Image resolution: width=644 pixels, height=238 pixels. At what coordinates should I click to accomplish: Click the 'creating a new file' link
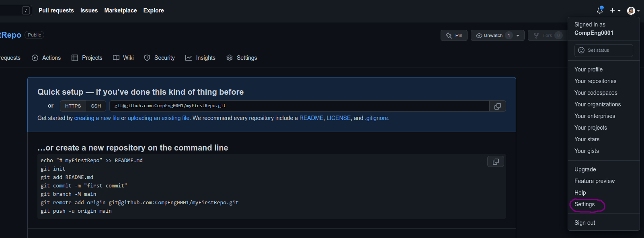[97, 118]
